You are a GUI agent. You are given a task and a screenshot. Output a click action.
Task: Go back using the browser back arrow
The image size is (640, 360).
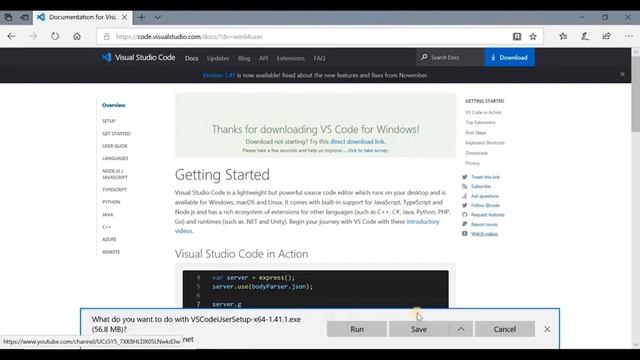11,36
